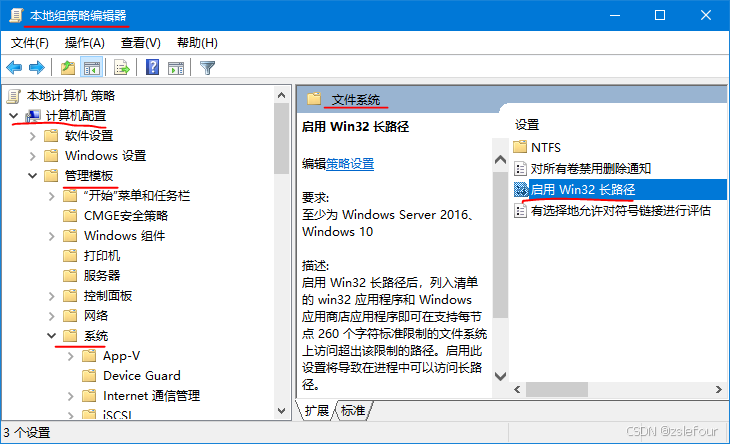Maximize the 本地组策略编辑器 window

pyautogui.click(x=660, y=15)
